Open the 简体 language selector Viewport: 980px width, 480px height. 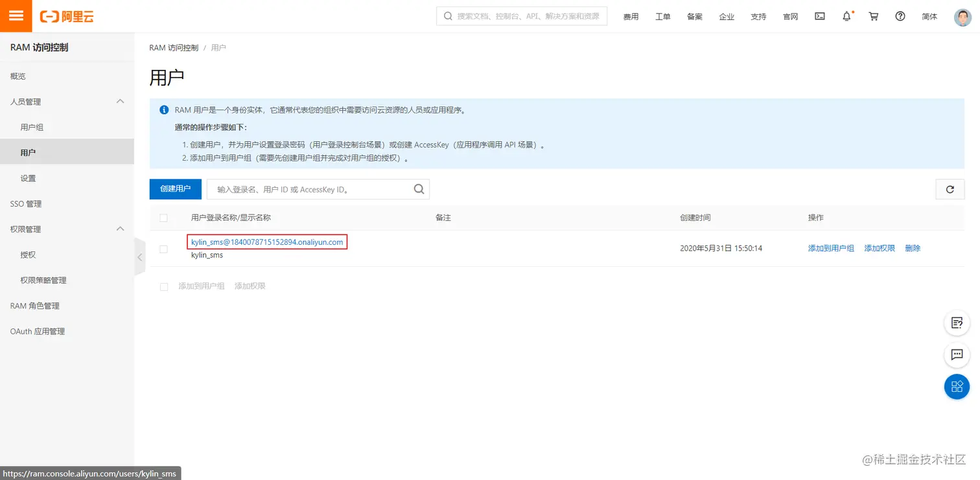pyautogui.click(x=929, y=17)
